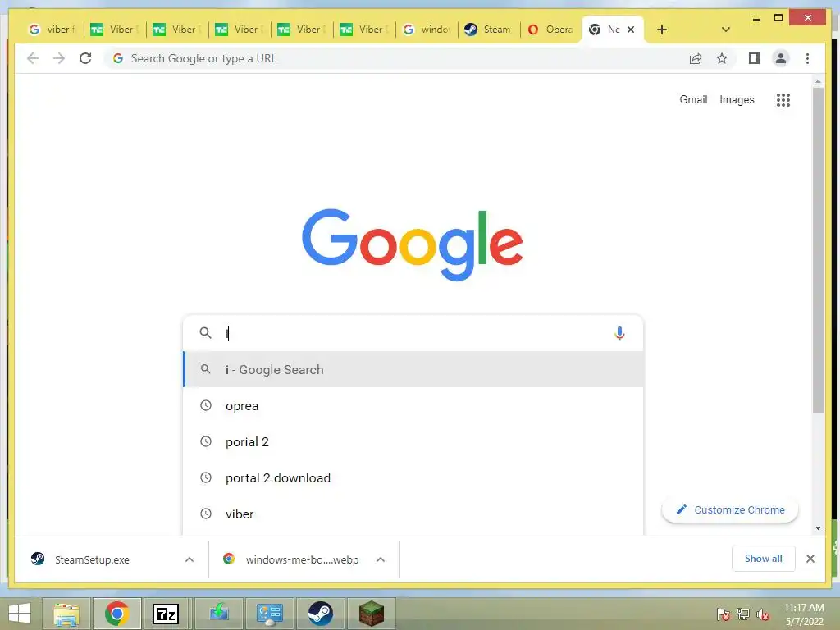This screenshot has height=630, width=840.
Task: Click the Action Center flag tray icon
Action: click(x=723, y=614)
